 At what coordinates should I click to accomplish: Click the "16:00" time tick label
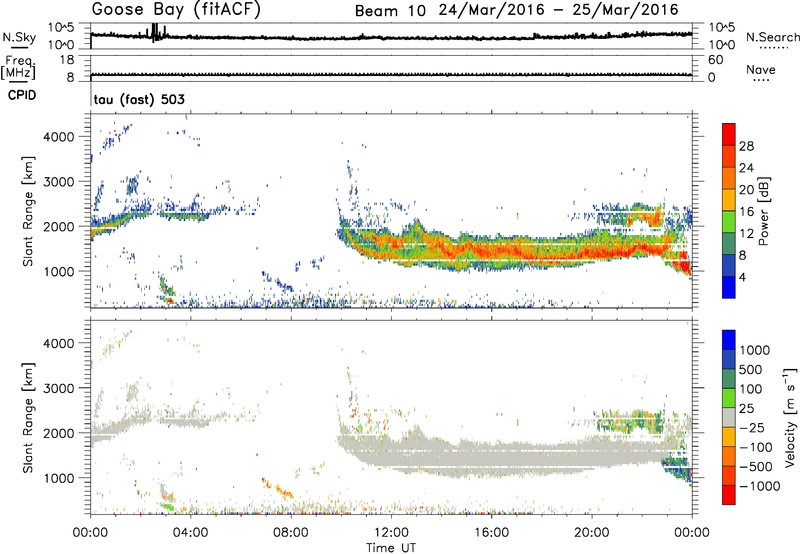pos(491,533)
